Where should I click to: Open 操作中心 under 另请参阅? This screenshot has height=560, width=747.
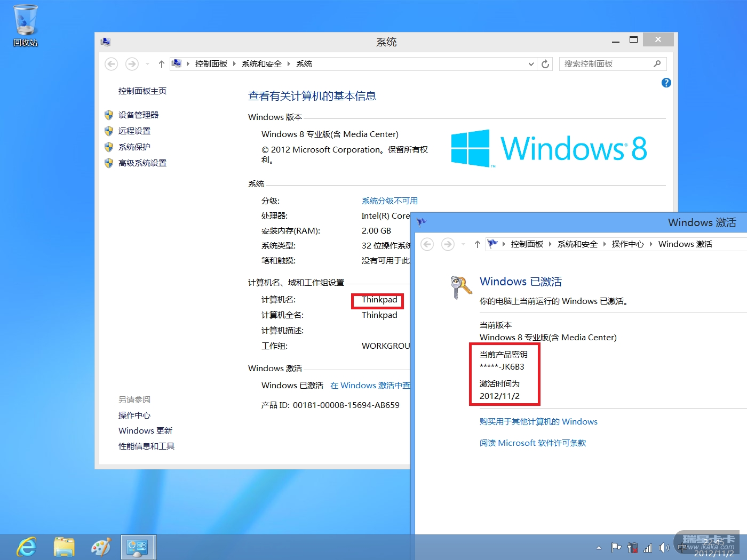[x=134, y=415]
